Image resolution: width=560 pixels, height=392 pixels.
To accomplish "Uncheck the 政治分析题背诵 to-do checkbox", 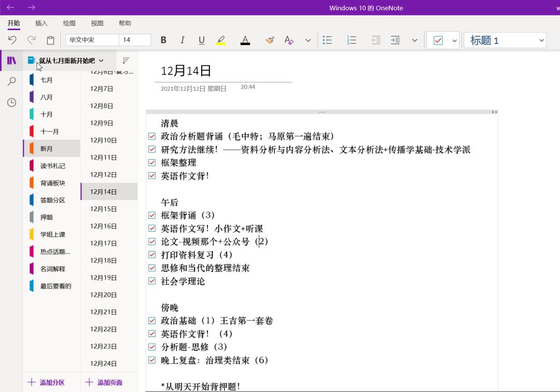I will click(x=152, y=136).
